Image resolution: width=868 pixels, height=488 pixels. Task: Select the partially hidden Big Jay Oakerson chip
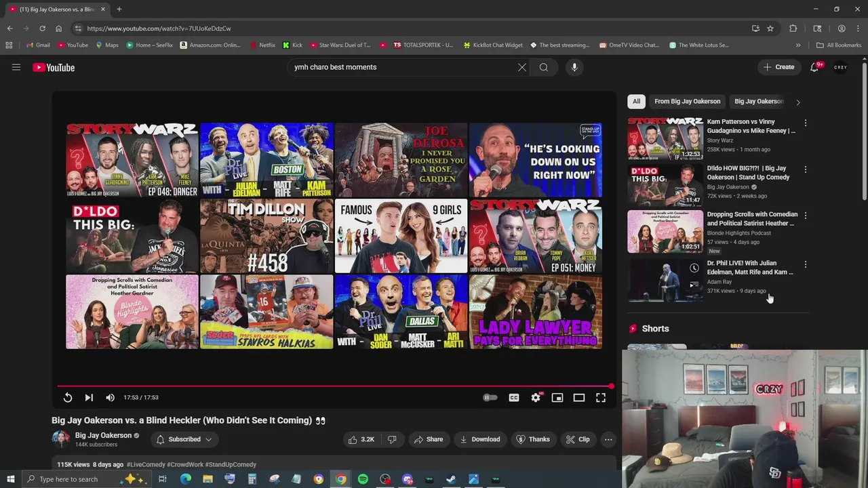click(758, 102)
